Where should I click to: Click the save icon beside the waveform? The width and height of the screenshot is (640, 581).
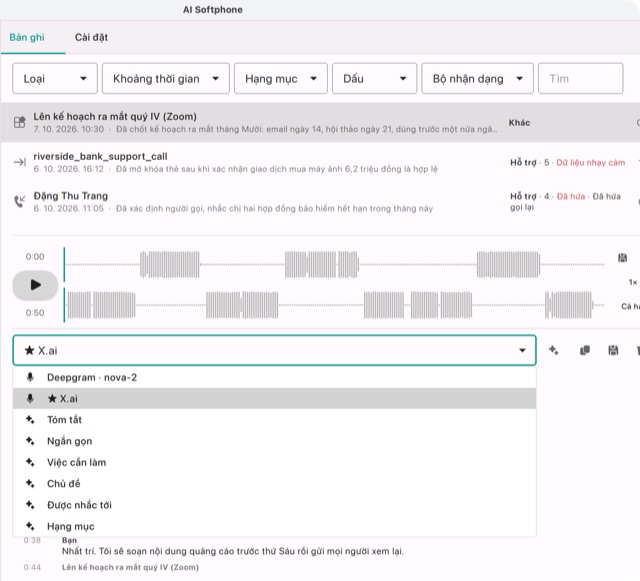click(622, 258)
